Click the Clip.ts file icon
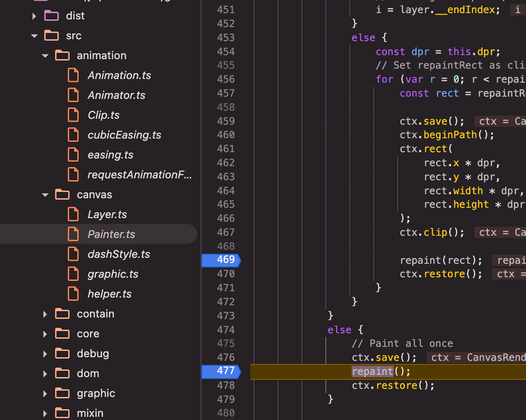The width and height of the screenshot is (526, 420). pos(73,115)
